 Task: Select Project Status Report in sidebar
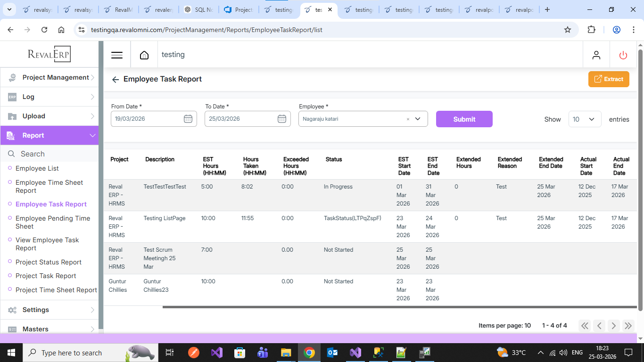[x=49, y=262]
